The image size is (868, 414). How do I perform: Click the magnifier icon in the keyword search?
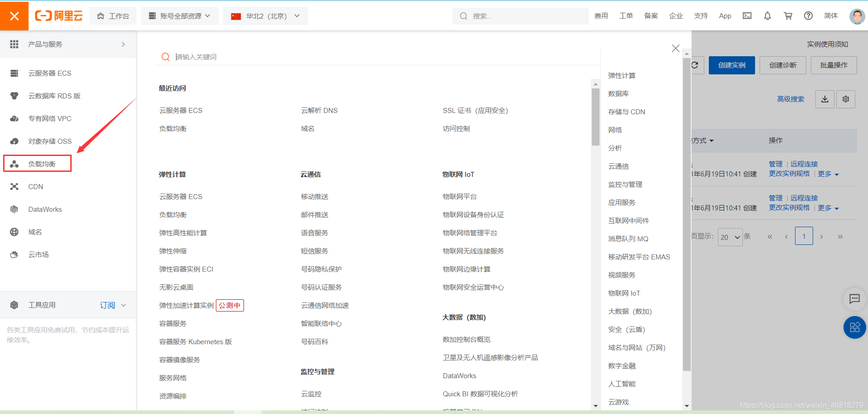[166, 57]
